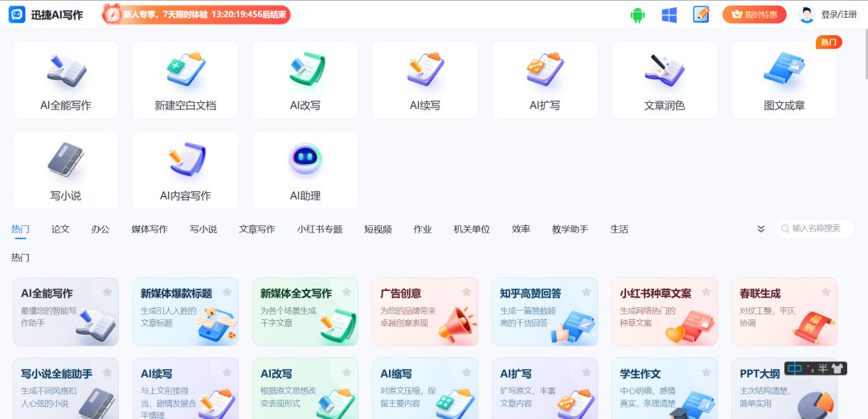This screenshot has height=419, width=868.
Task: Switch to the 生活 tab
Action: click(620, 229)
